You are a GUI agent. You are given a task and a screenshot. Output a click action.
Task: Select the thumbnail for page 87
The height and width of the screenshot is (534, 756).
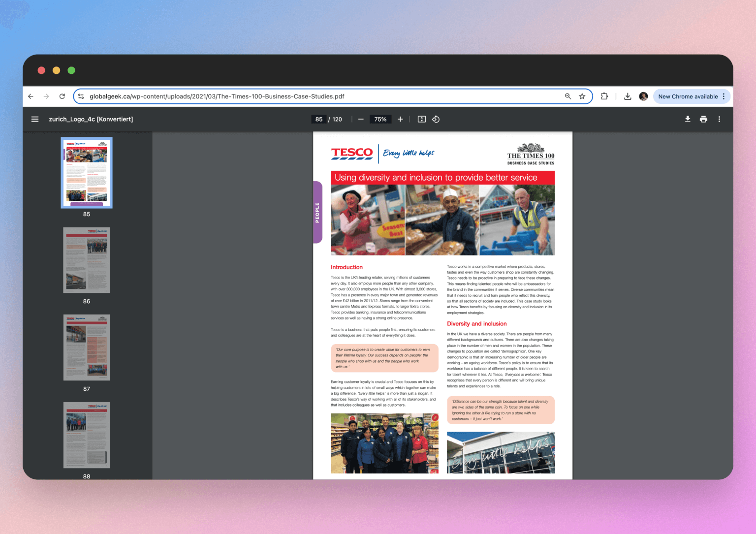[86, 347]
